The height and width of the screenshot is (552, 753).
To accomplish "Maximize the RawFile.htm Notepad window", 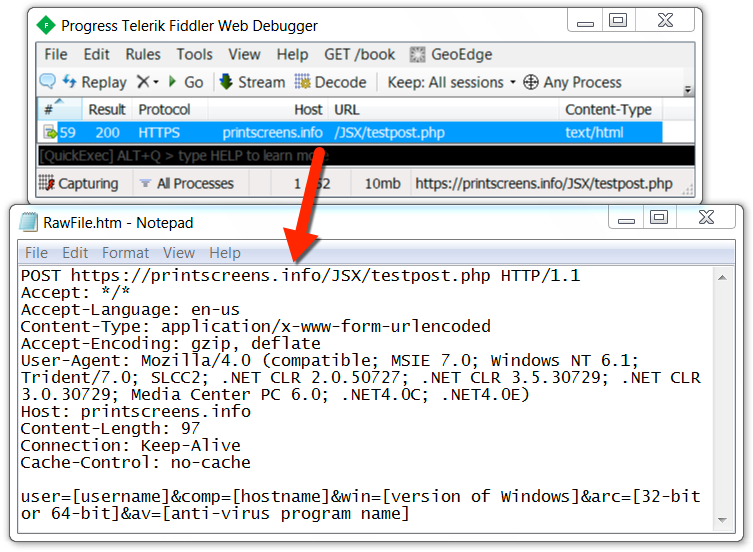I will pyautogui.click(x=659, y=218).
